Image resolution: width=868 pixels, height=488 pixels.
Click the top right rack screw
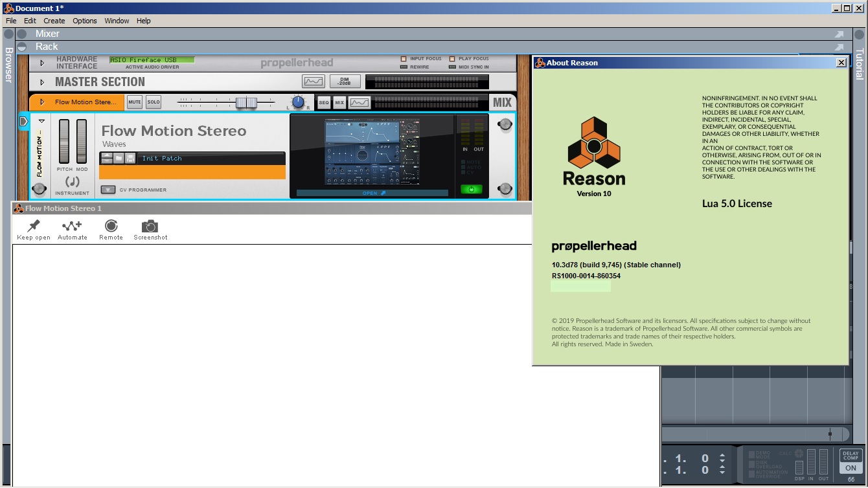505,125
